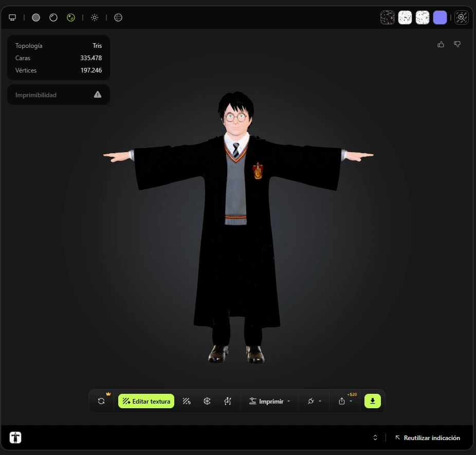
Task: Click the T-pose figure thumbnail at bottom left
Action: click(15, 438)
